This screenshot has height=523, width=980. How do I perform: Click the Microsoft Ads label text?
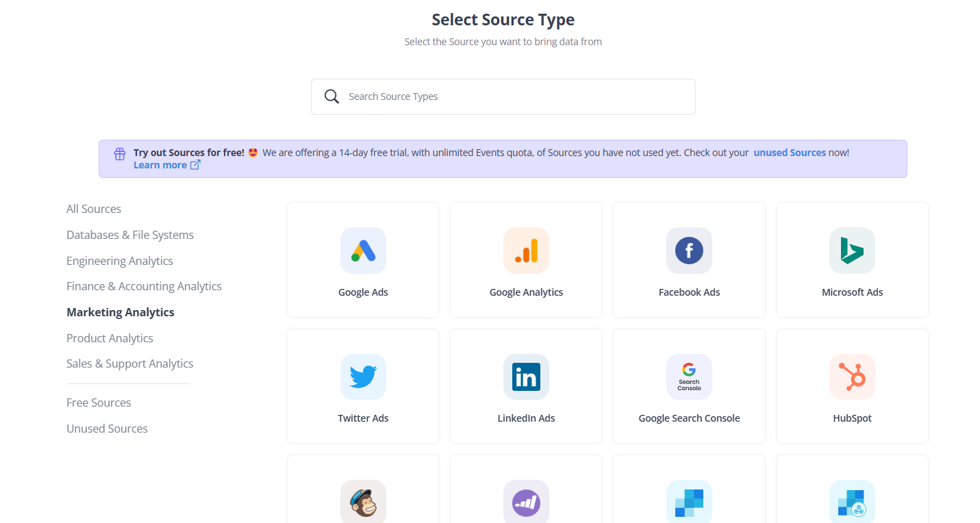(852, 292)
